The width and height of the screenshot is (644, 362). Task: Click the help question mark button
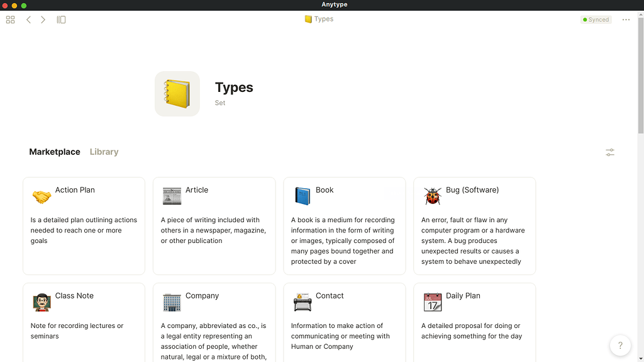(620, 345)
